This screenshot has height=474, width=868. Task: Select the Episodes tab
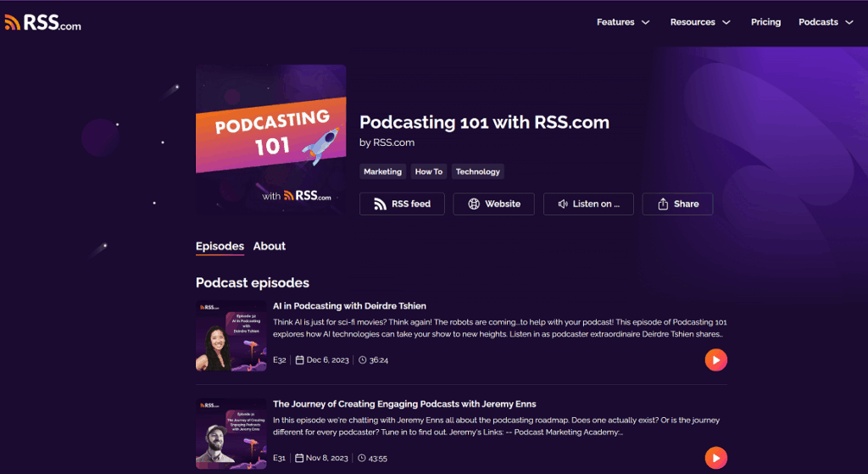point(220,246)
